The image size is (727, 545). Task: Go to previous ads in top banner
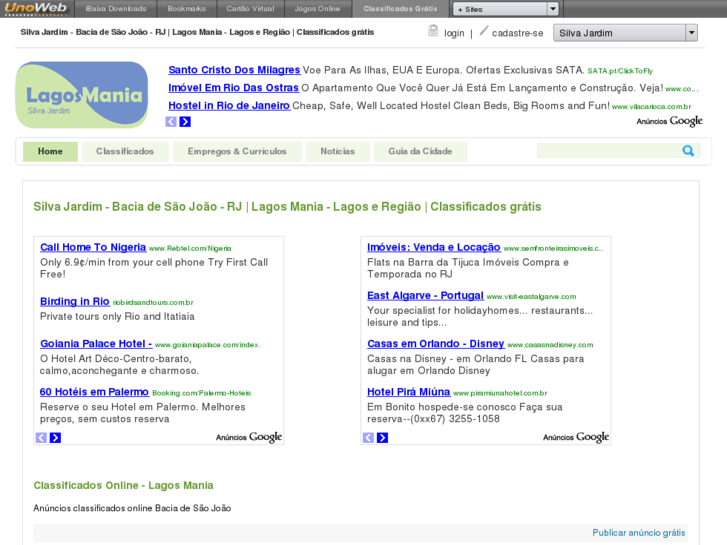tap(171, 122)
